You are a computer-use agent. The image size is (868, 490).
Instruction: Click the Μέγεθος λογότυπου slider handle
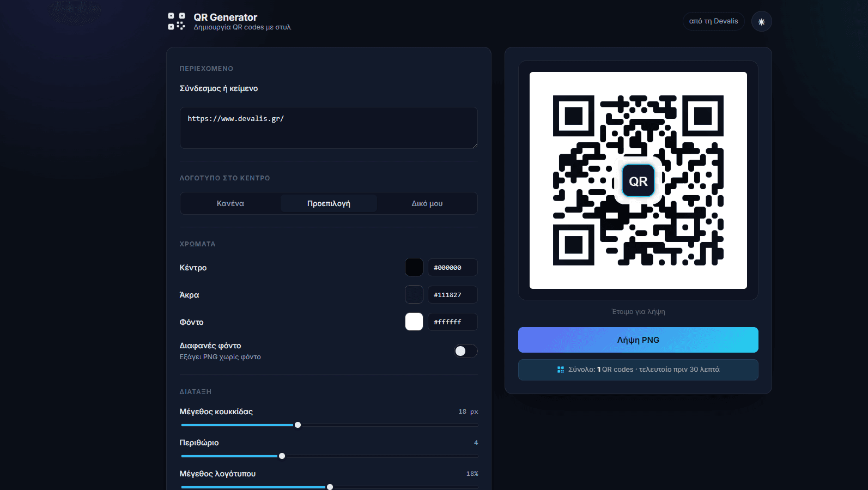(330, 487)
